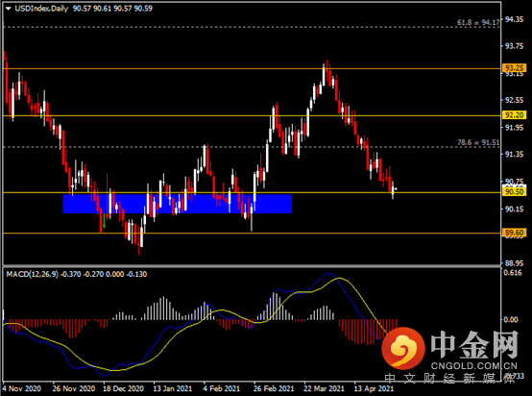The image size is (532, 396).
Task: Select the 18 Dec 2020 date marker
Action: pyautogui.click(x=124, y=388)
